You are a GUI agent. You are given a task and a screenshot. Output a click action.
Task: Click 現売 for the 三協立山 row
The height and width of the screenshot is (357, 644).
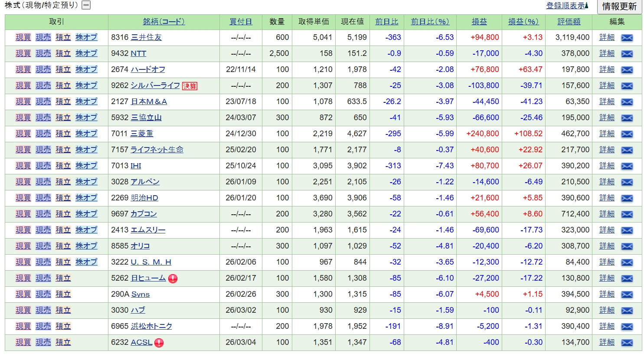tap(43, 118)
